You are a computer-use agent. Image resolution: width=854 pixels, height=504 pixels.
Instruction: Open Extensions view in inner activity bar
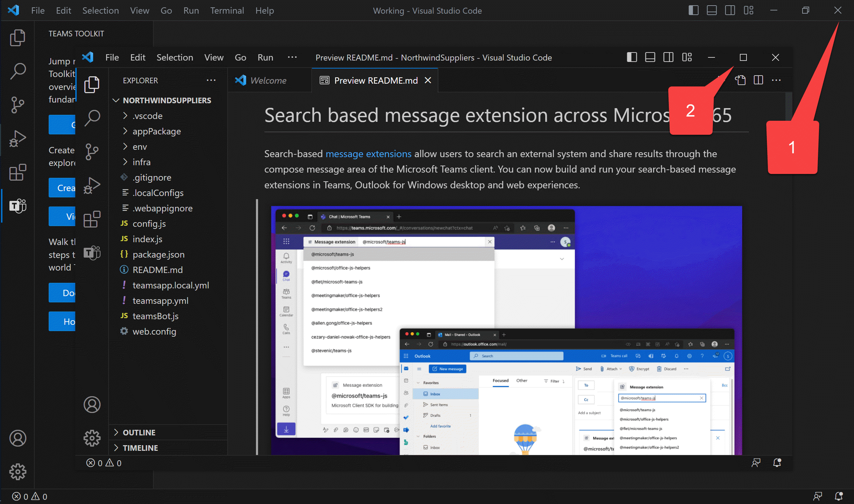92,219
